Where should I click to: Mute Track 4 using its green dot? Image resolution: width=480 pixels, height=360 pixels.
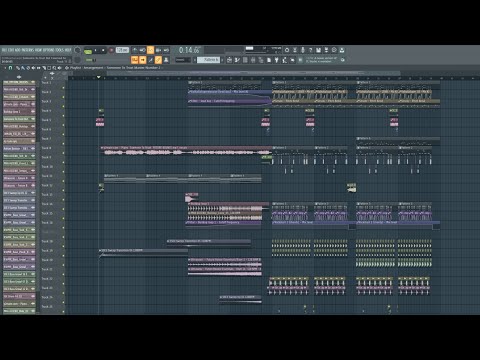click(63, 116)
